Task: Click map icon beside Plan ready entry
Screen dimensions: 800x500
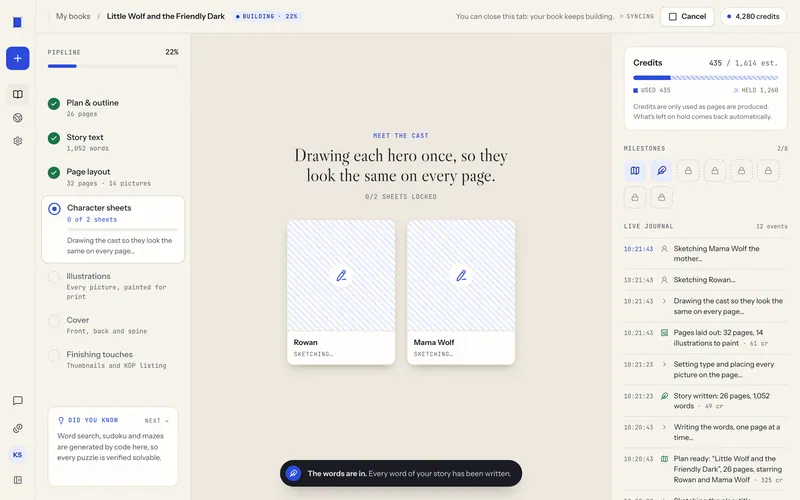Action: click(x=664, y=459)
